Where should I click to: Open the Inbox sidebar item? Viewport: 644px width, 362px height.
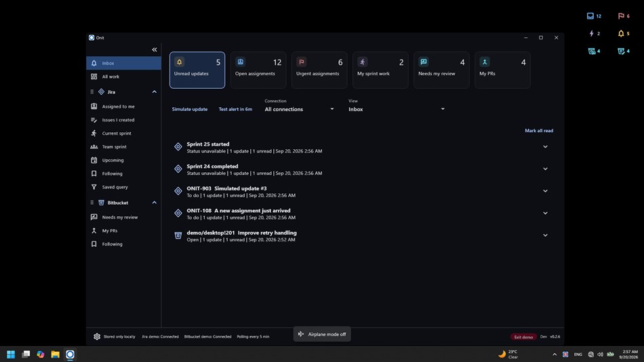coord(123,63)
